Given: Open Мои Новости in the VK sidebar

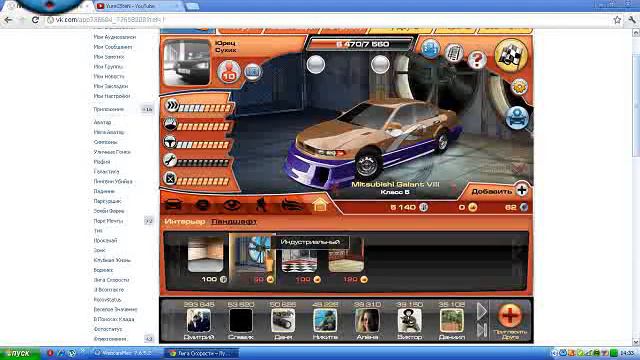Looking at the screenshot, I should [109, 76].
